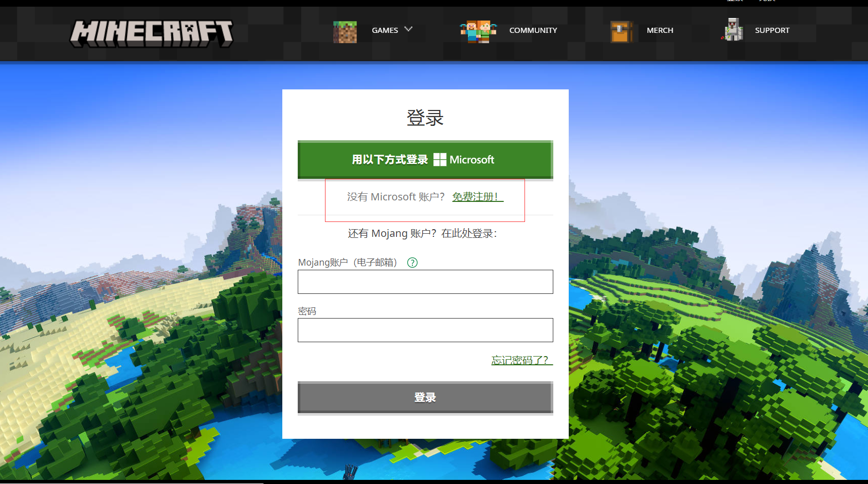Click the treasure chest Merch icon
Viewport: 868px width, 484px height.
point(621,32)
